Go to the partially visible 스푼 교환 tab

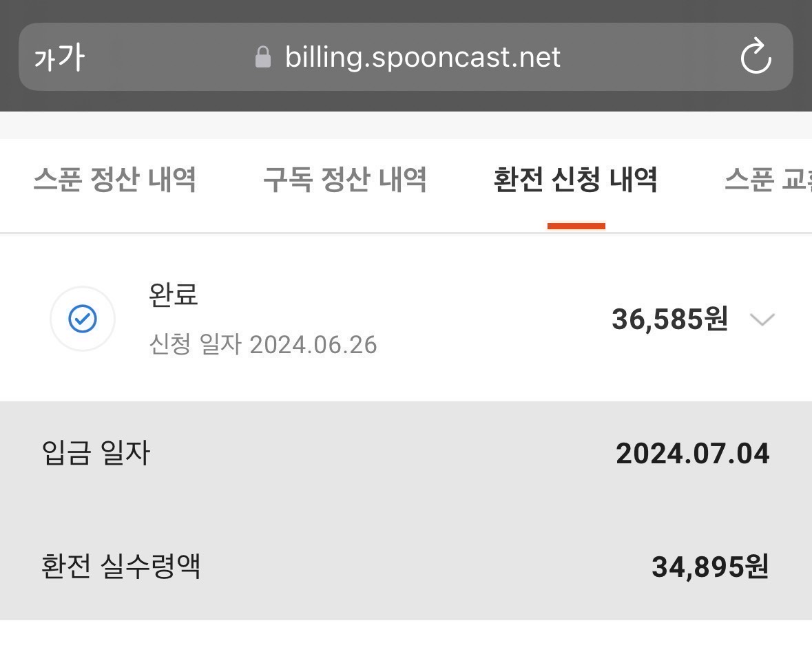tap(768, 180)
